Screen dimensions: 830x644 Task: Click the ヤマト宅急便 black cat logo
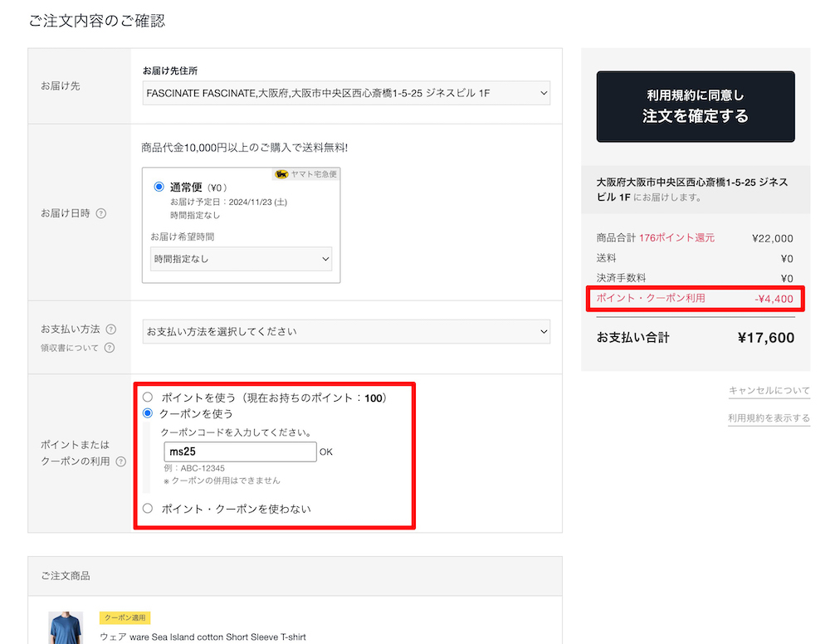[x=281, y=174]
